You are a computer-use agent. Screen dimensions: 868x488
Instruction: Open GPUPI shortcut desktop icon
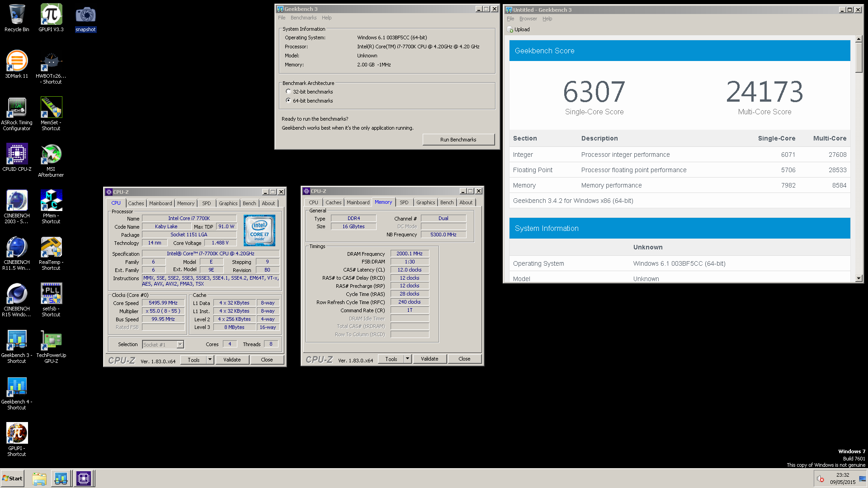coord(17,440)
